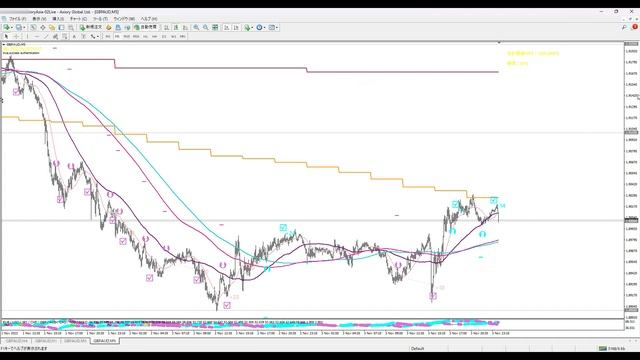640x360 pixels.
Task: Open the Periods clock icon
Action: click(259, 27)
